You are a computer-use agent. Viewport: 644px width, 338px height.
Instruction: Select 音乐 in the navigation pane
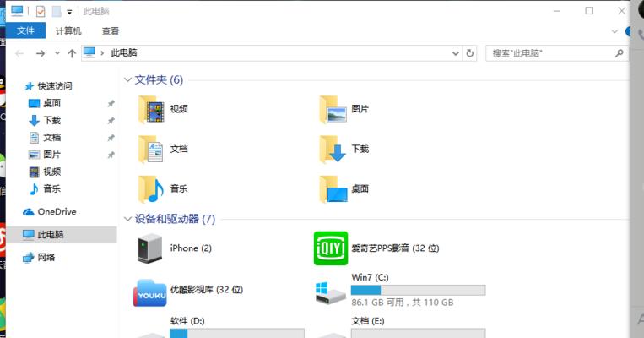(x=45, y=189)
